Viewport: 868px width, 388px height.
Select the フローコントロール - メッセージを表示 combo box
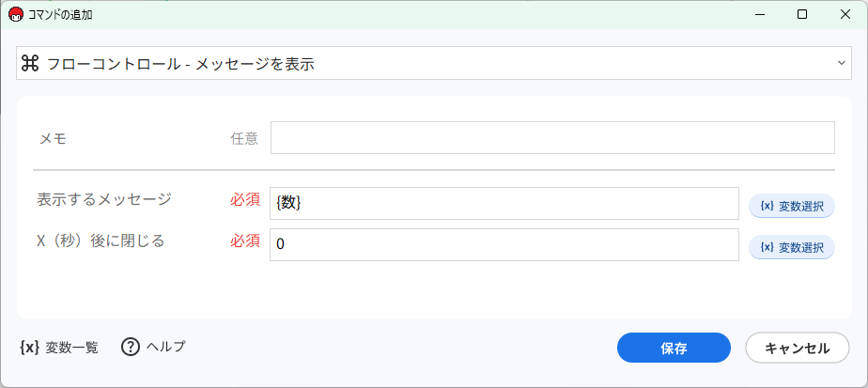tap(432, 63)
